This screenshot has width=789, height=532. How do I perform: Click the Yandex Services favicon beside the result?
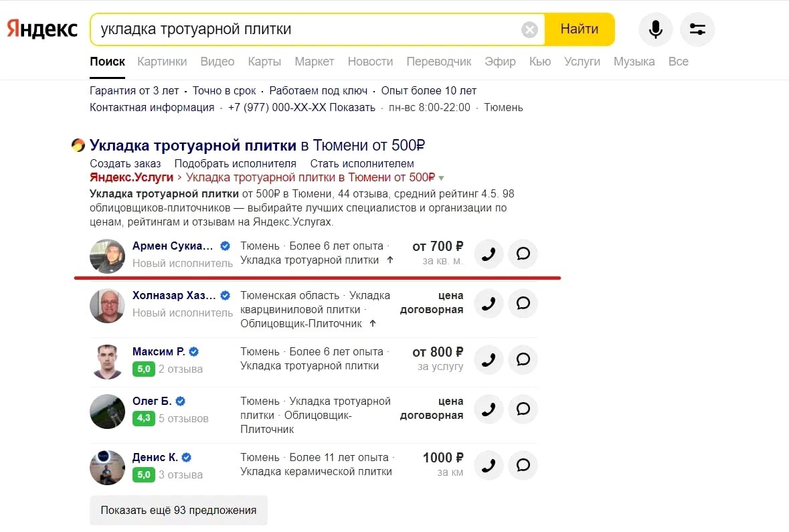78,145
